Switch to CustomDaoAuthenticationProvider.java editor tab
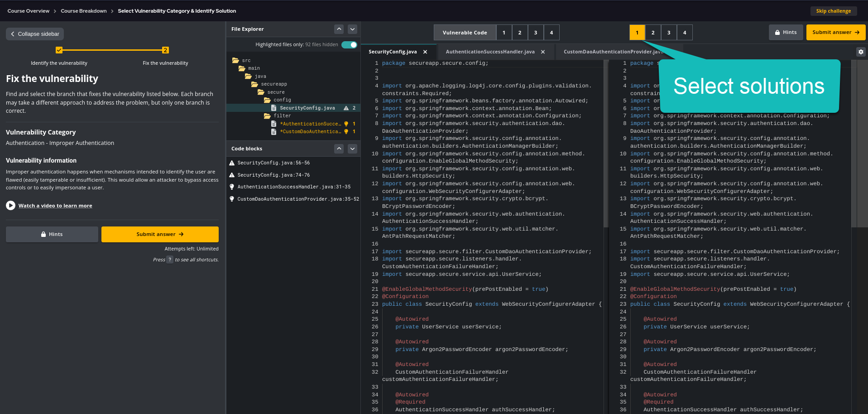 pos(614,52)
